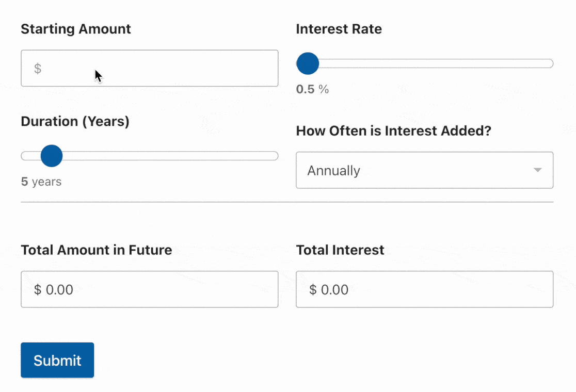This screenshot has width=576, height=392.
Task: Click the 0.5 % rate value text
Action: point(312,89)
